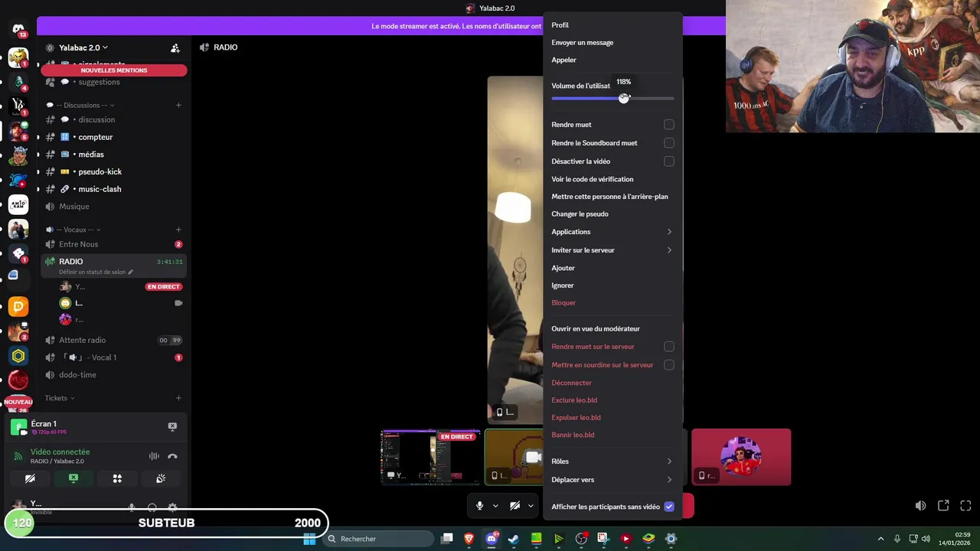
Task: Open the orange D server icon
Action: pyautogui.click(x=18, y=307)
